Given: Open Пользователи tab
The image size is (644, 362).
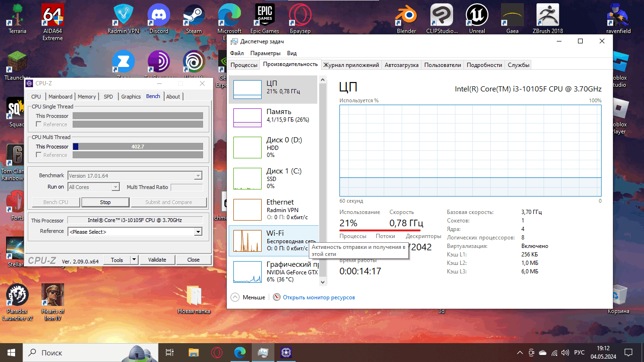Looking at the screenshot, I should coord(442,65).
